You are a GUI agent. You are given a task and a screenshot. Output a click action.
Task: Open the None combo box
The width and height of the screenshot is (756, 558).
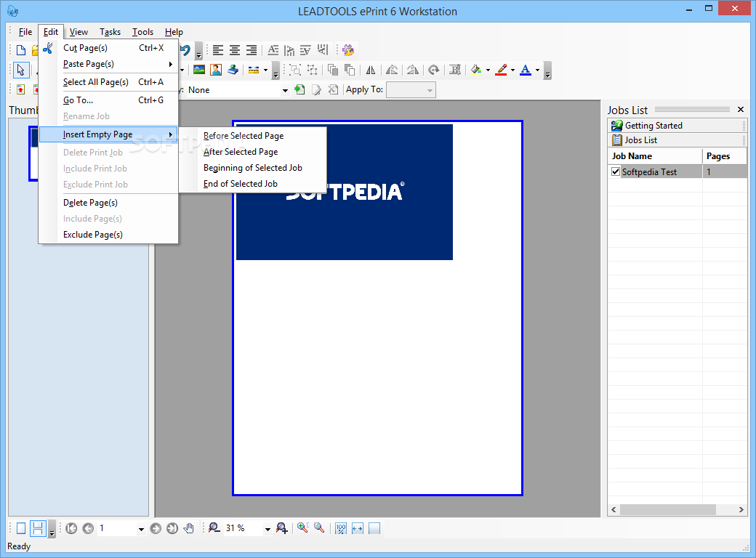coord(286,90)
